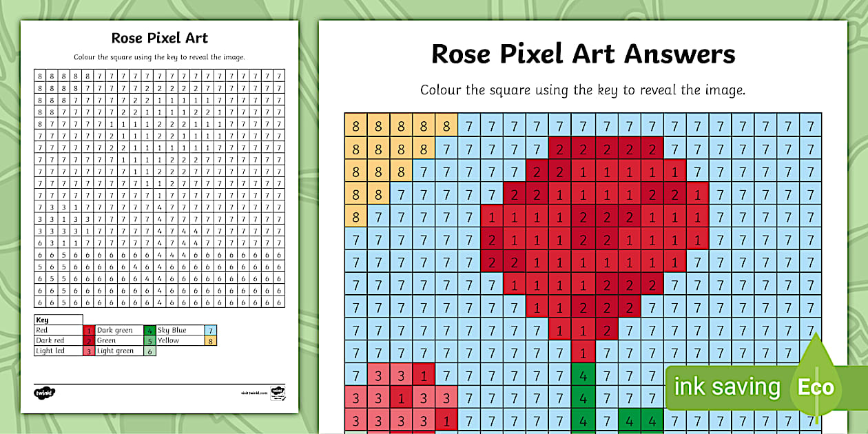Click the Key header cell
868x434 pixels.
pos(58,320)
